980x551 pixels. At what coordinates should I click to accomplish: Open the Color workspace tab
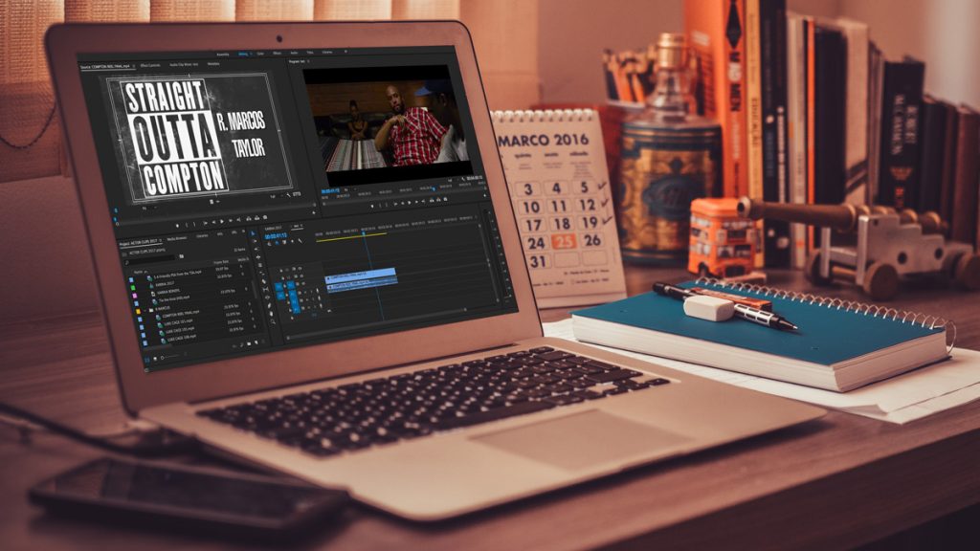tap(261, 55)
